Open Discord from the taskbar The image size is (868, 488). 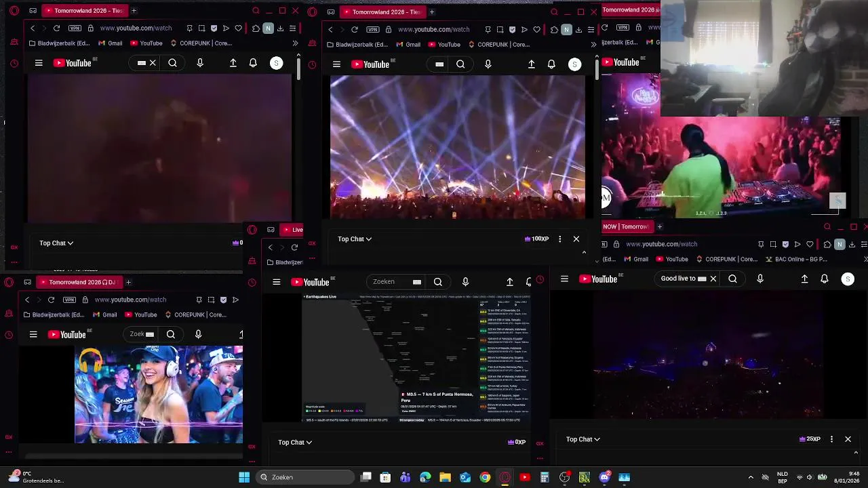[x=604, y=477]
